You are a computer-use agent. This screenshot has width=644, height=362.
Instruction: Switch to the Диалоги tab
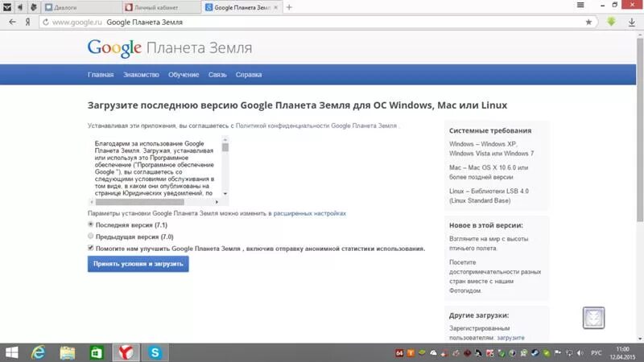81,7
